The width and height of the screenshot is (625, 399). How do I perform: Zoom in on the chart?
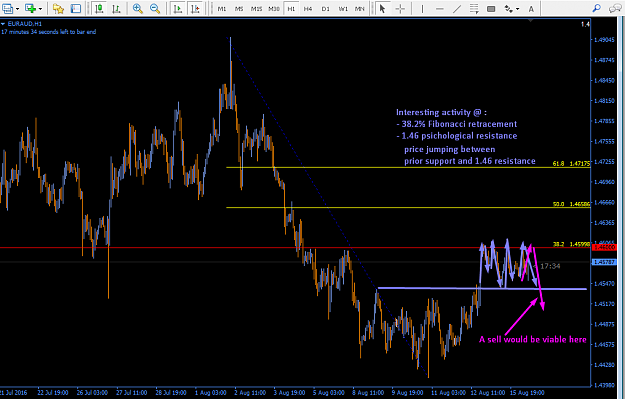(138, 8)
